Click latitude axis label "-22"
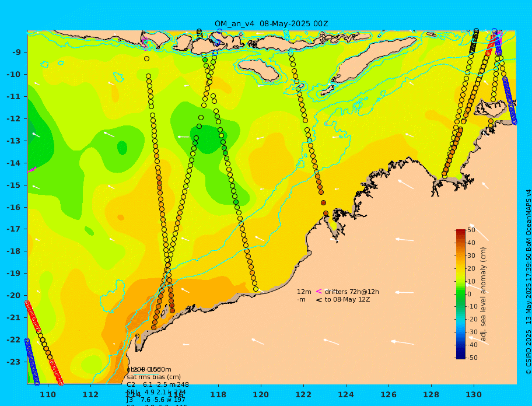 (x=13, y=340)
